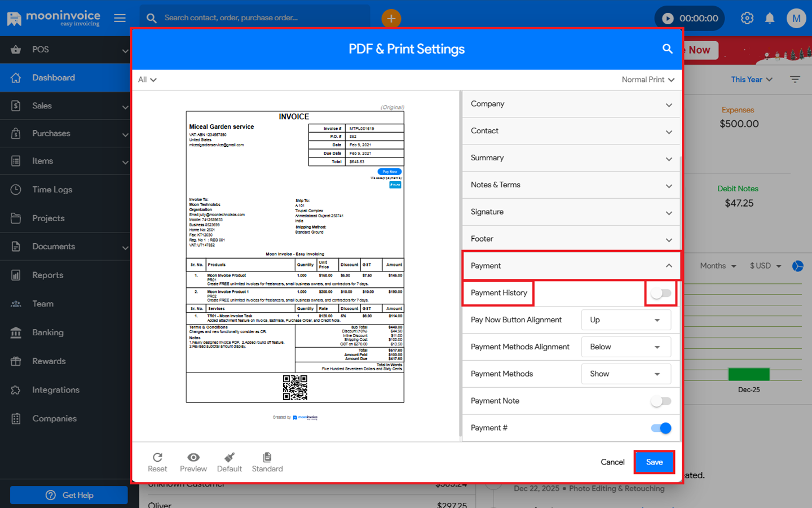This screenshot has width=812, height=508.
Task: Click the Reset icon in dialog footer
Action: coord(157,457)
